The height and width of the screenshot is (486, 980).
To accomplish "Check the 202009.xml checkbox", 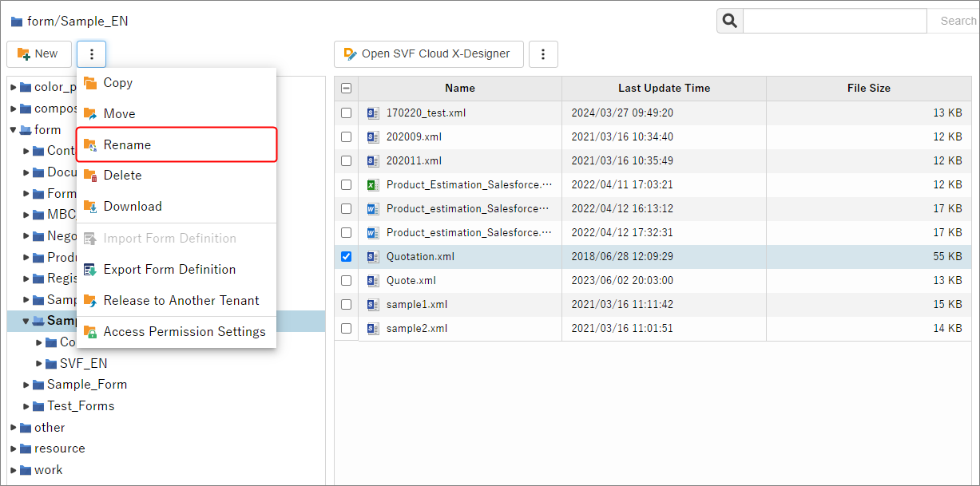I will (346, 137).
